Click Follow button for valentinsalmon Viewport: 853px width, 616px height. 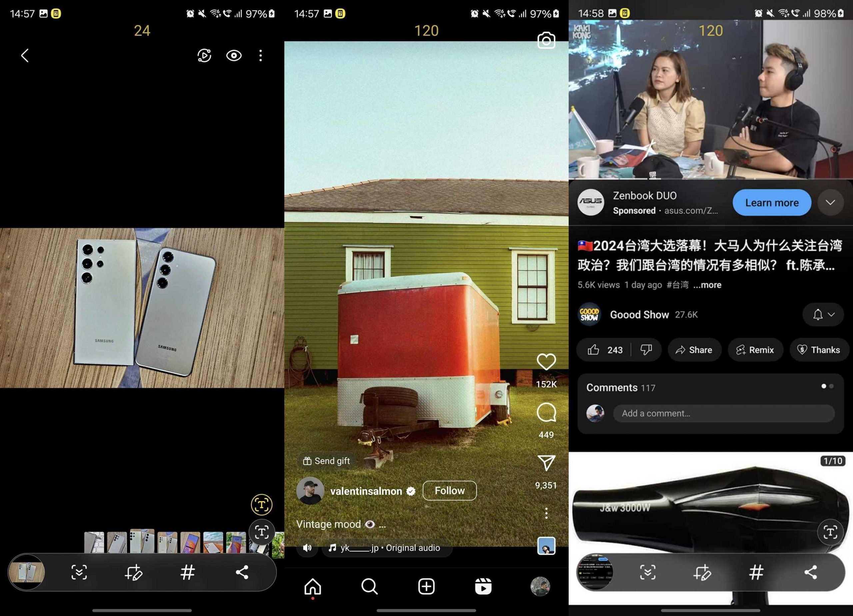(x=450, y=490)
